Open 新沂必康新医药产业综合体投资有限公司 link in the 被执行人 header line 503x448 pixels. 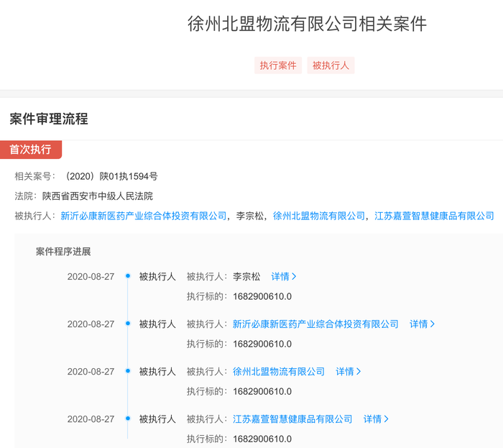[x=144, y=216]
